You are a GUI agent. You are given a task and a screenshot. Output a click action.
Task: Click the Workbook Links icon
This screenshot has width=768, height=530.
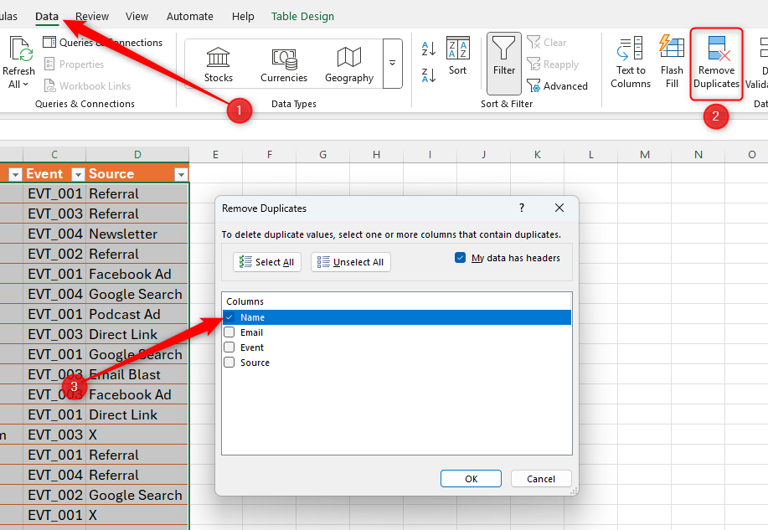pos(49,86)
